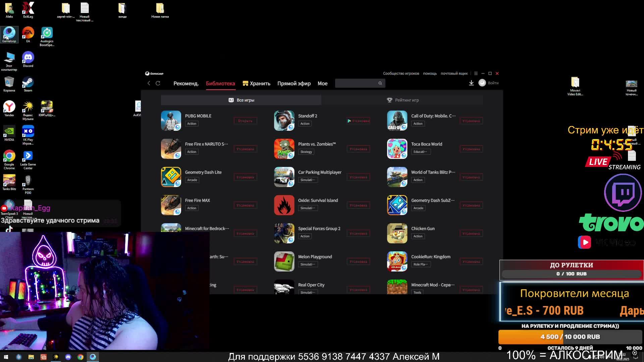Click the search magnifier icon
Screen dimensions: 644x362
coord(380,83)
